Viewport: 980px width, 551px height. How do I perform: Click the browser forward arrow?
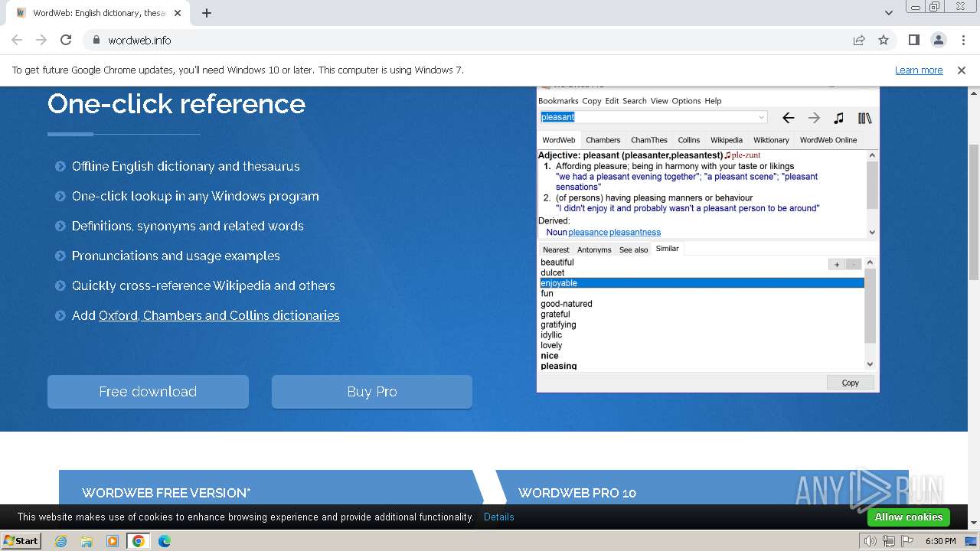click(x=41, y=40)
